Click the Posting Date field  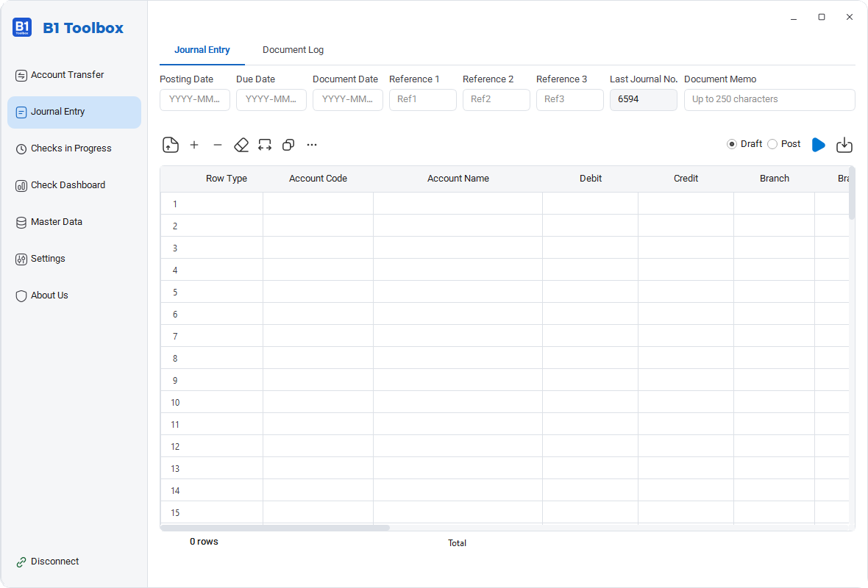pos(195,99)
